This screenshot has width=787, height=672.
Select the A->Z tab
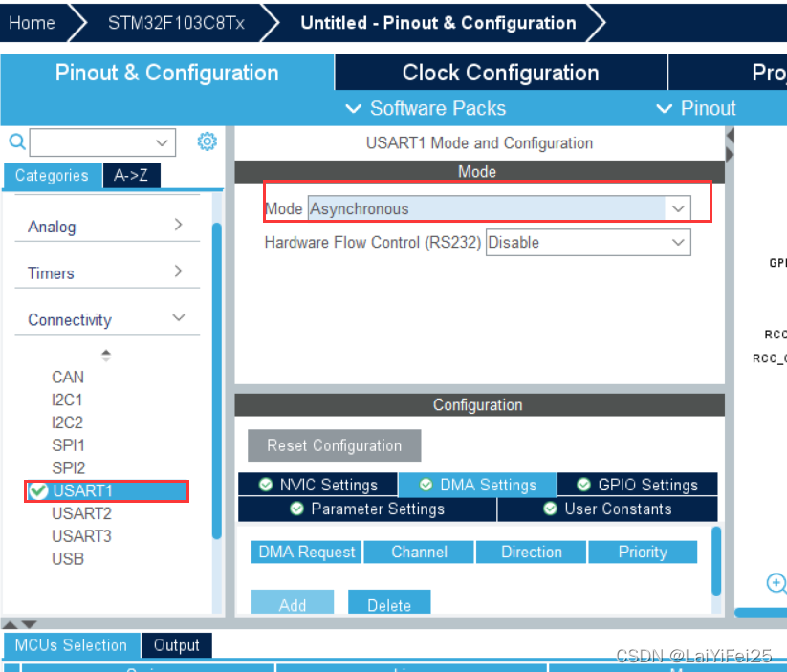tap(131, 175)
